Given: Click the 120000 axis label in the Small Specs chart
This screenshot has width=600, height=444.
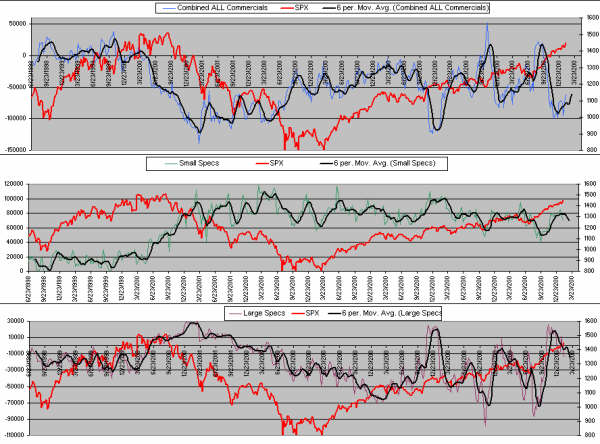Looking at the screenshot, I should [14, 184].
